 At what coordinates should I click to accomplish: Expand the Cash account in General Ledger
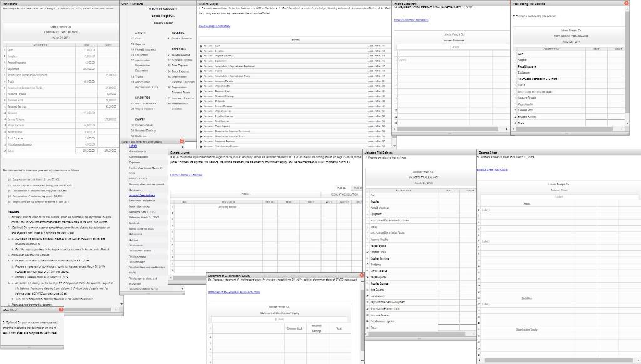pos(201,46)
